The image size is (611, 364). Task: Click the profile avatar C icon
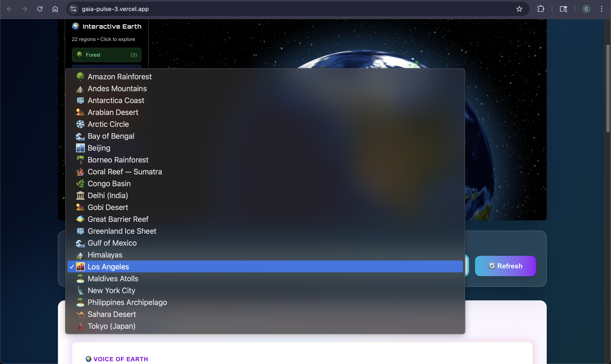[x=586, y=9]
